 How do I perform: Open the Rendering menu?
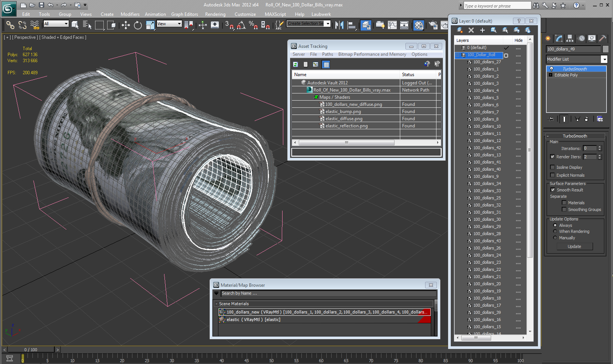(x=215, y=14)
